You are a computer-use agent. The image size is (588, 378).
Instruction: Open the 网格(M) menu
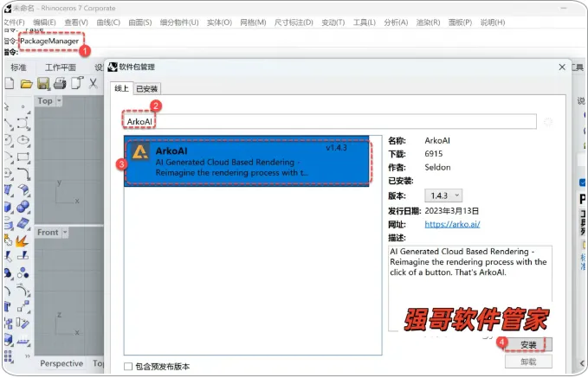click(x=253, y=22)
